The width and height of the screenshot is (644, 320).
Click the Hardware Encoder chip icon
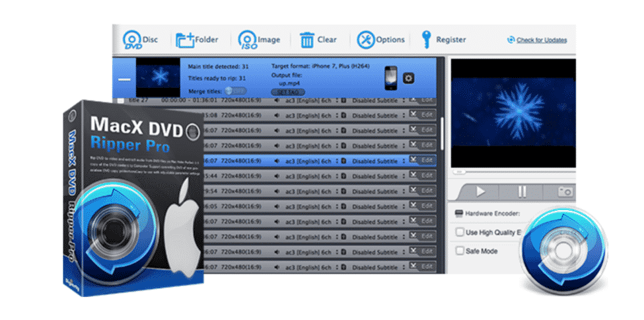pos(459,214)
